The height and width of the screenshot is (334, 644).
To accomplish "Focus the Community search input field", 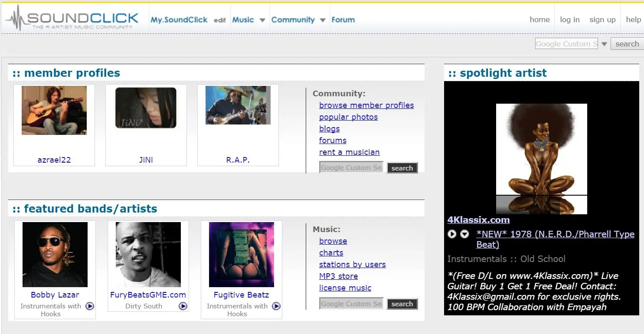I will click(351, 167).
